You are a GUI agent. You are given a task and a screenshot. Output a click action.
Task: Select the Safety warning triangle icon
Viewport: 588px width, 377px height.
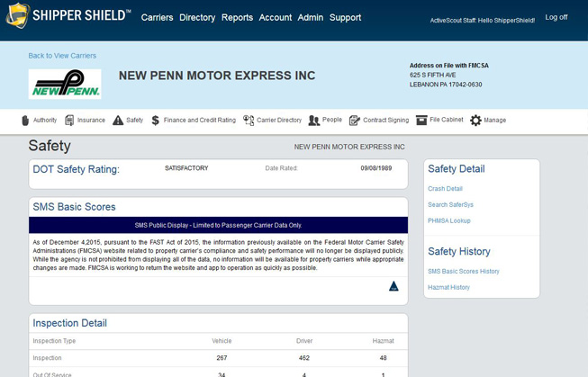118,121
